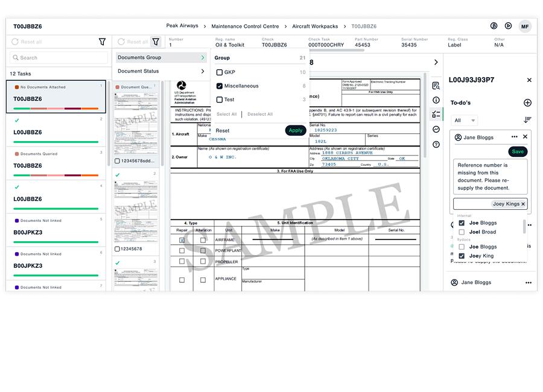This screenshot has height=392, width=543.
Task: Apply the selected group filters
Action: 296,130
